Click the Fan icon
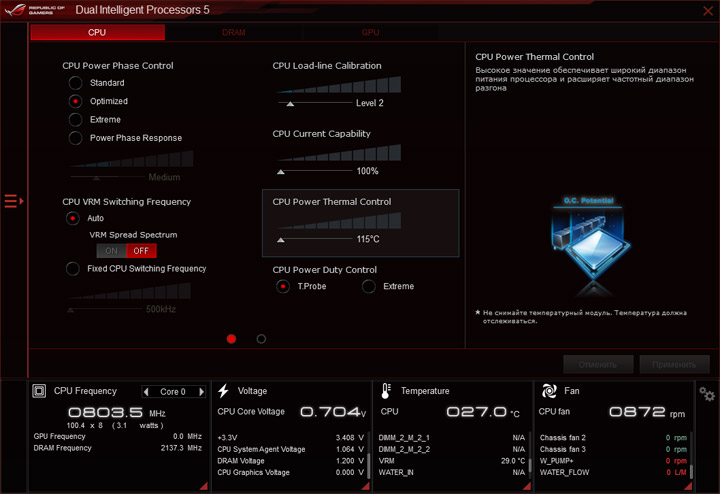 coord(549,391)
